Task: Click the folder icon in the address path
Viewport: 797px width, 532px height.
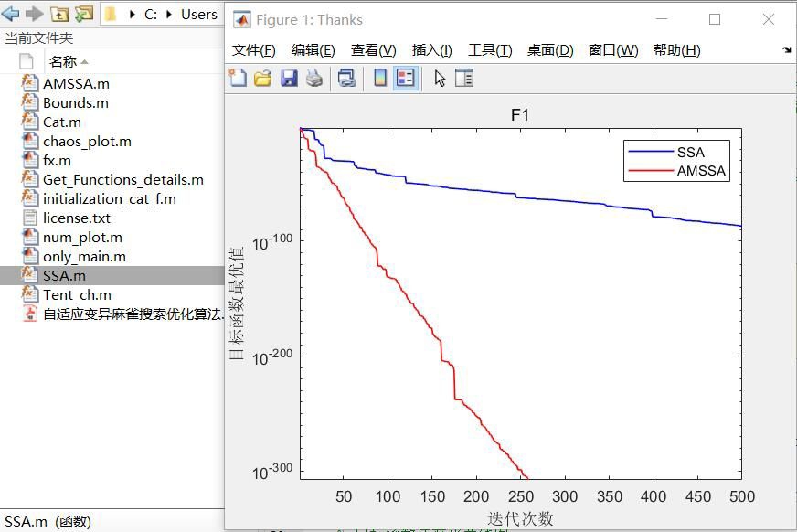Action: [x=111, y=14]
